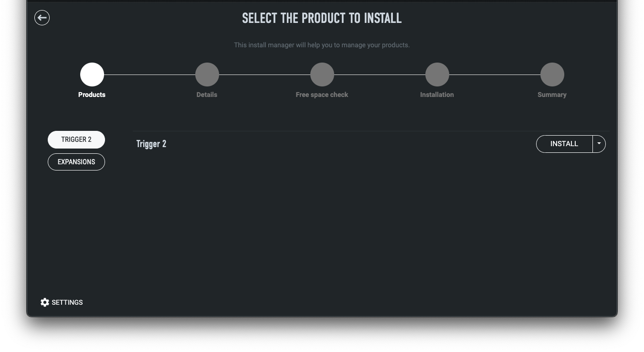Click the Settings gear icon
Image resolution: width=644 pixels, height=352 pixels.
coord(45,302)
